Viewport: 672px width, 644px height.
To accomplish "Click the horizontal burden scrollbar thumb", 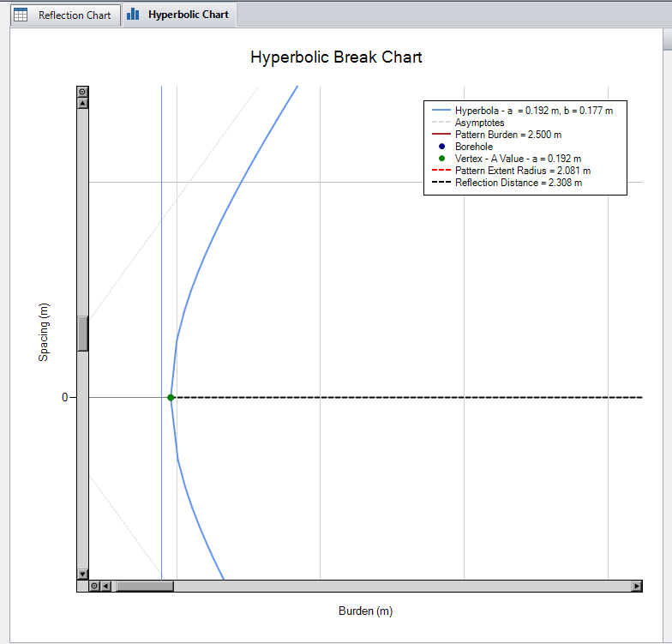I will click(145, 586).
